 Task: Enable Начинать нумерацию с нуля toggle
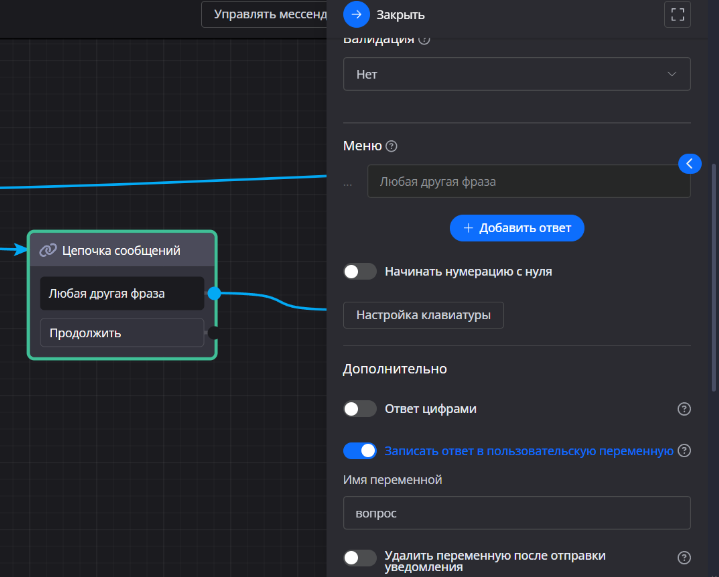[360, 271]
